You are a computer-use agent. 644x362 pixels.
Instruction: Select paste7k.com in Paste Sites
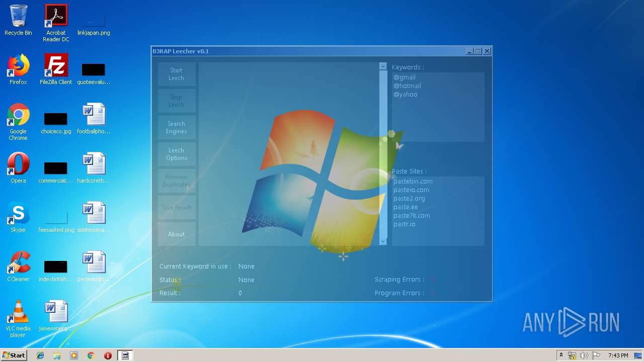click(412, 215)
